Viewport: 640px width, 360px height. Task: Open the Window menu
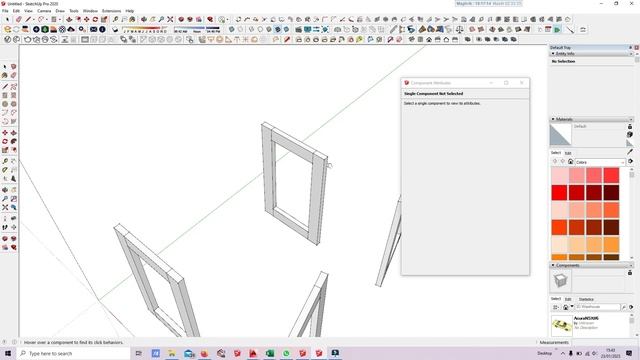(x=90, y=11)
